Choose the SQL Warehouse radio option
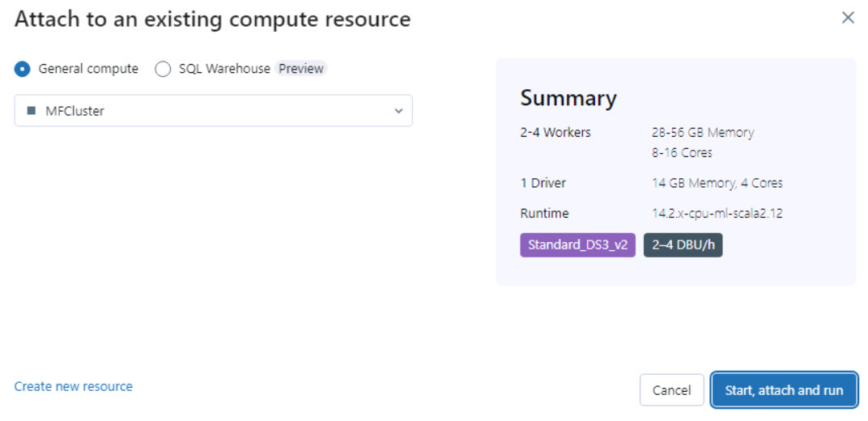 point(163,69)
